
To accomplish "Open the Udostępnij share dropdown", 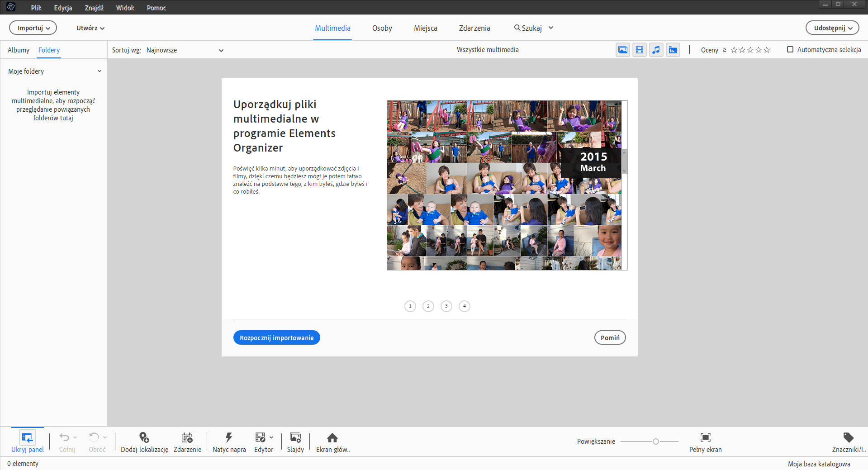I will pyautogui.click(x=832, y=28).
